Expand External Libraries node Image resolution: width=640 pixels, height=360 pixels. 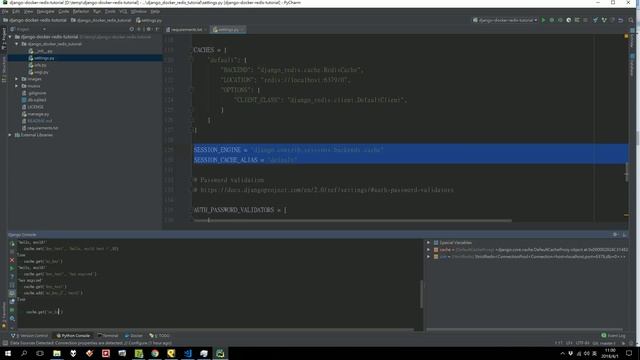(10, 135)
